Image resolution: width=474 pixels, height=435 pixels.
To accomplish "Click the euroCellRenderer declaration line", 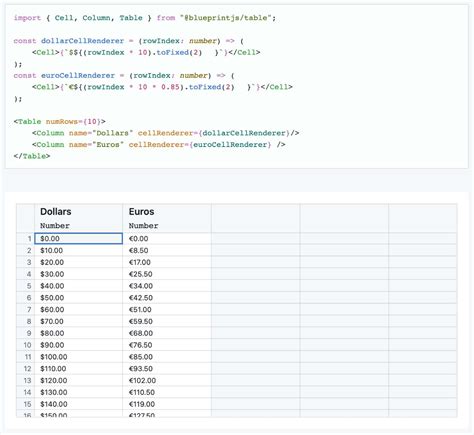I will coord(124,76).
